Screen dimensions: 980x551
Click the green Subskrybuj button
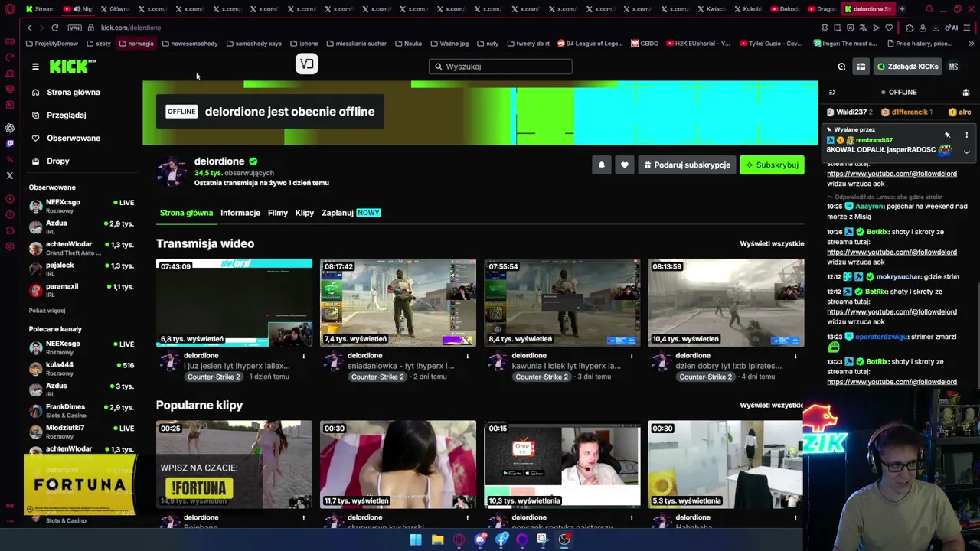click(x=772, y=165)
